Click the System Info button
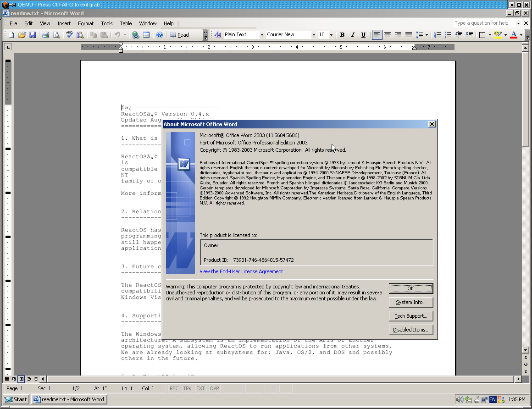The width and height of the screenshot is (532, 409). click(x=410, y=302)
